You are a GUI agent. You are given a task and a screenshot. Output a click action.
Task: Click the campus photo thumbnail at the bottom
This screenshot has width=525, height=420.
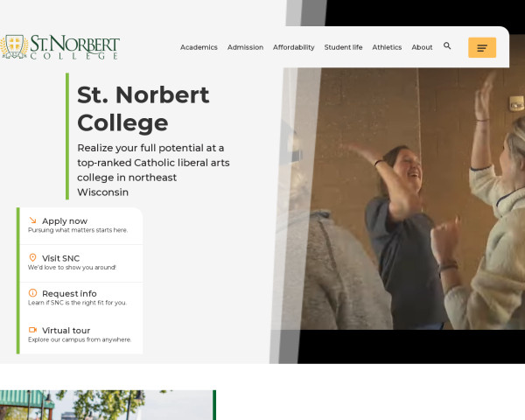click(x=105, y=405)
